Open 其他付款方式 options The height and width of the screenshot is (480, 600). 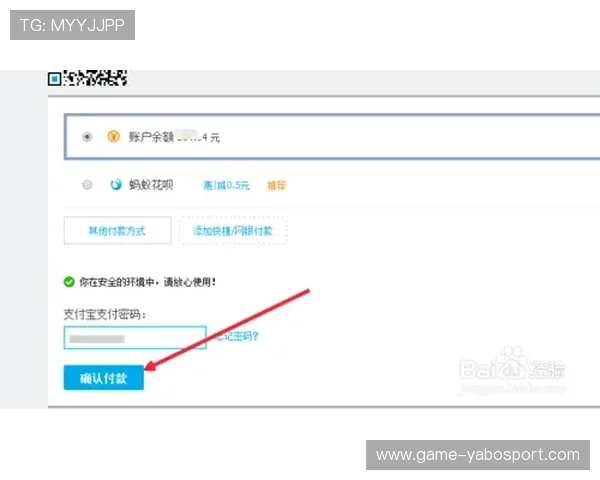click(x=117, y=230)
